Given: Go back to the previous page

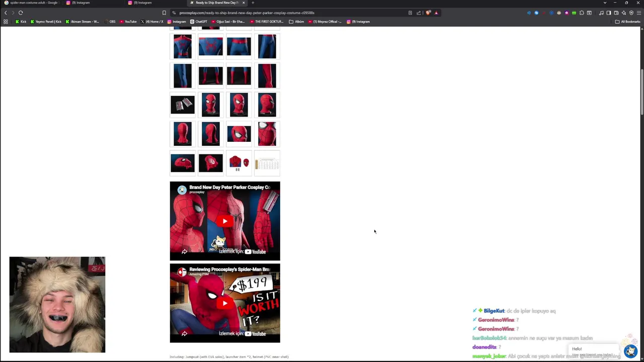Looking at the screenshot, I should coord(6,13).
